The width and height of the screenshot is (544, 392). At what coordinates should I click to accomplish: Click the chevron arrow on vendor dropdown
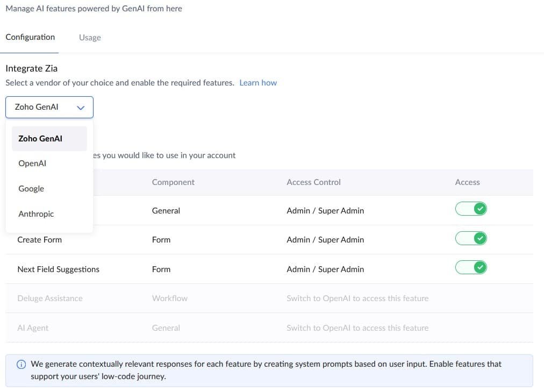click(x=81, y=108)
